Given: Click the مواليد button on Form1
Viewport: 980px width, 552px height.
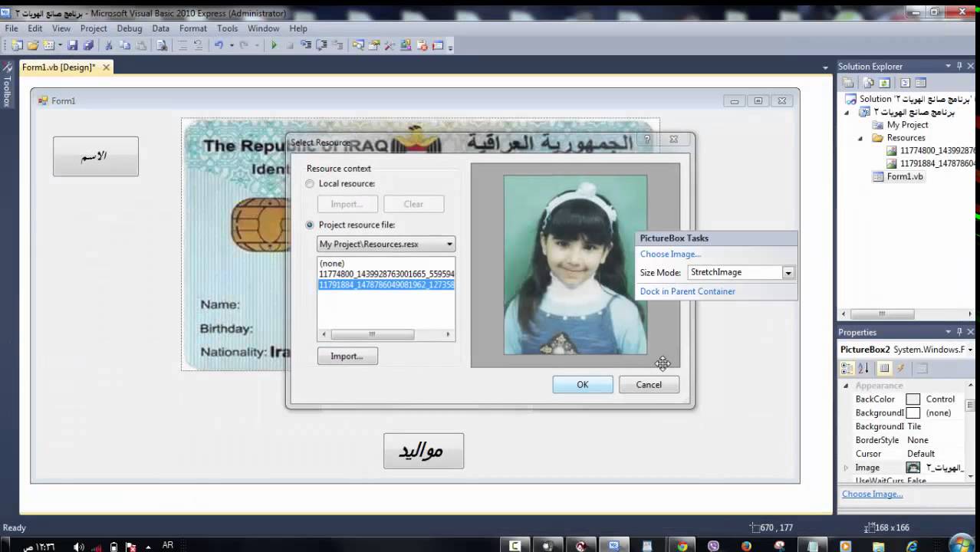Looking at the screenshot, I should tap(423, 451).
